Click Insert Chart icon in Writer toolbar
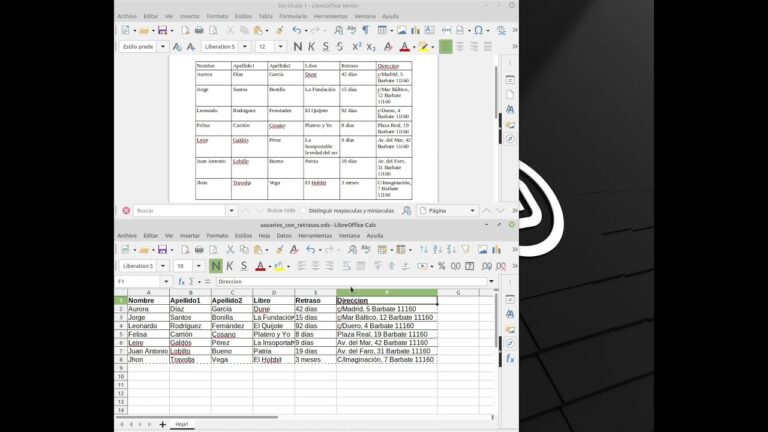Screen dimensions: 768x432 click(x=415, y=30)
